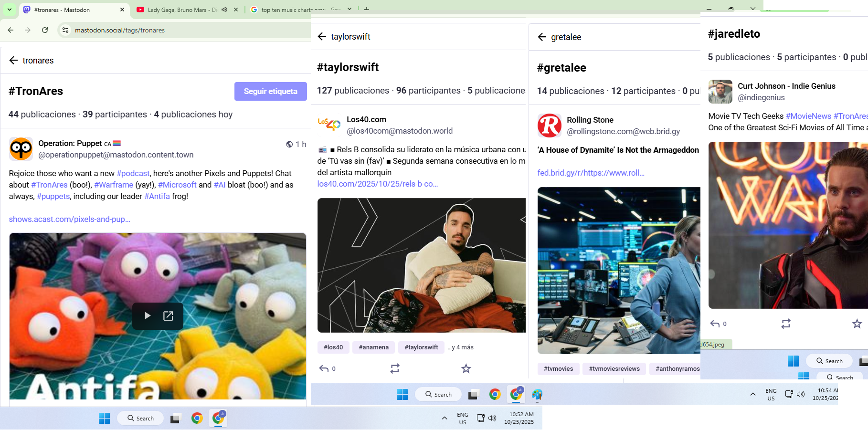
Task: Open volume control beside the 10:52 AM clock
Action: coord(492,418)
